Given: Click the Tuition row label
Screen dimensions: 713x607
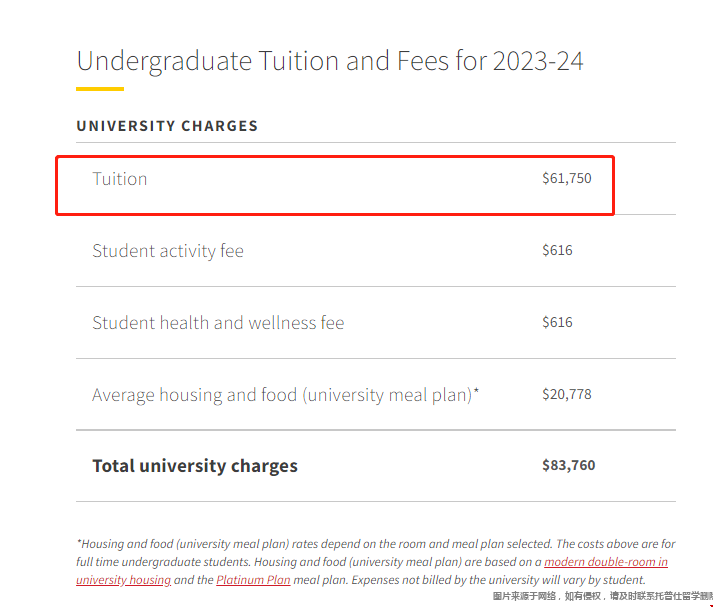Looking at the screenshot, I should [120, 179].
